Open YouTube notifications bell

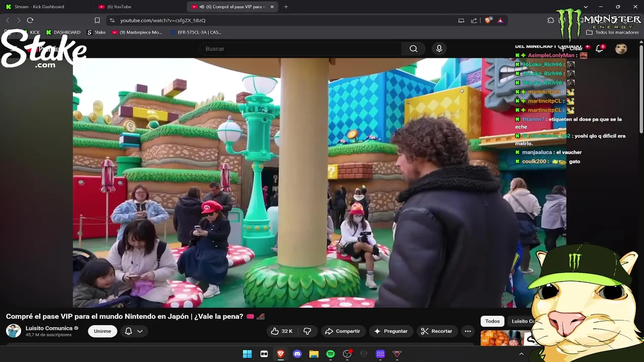[599, 49]
